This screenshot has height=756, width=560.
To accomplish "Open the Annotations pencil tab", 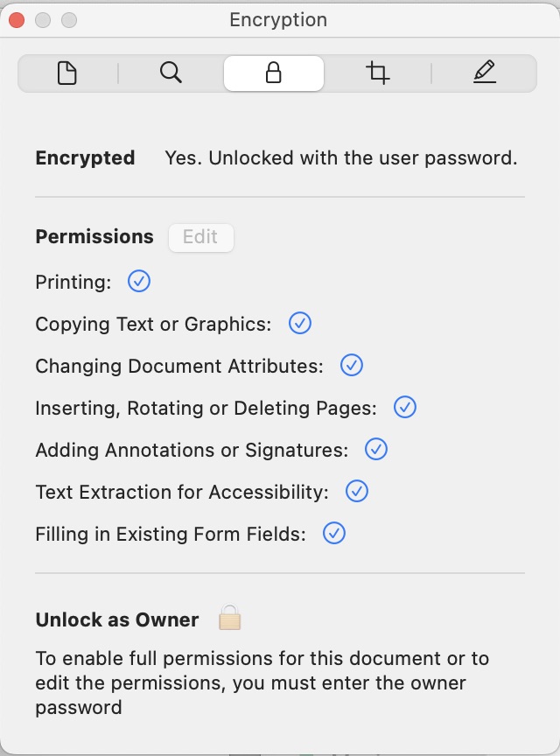I will 484,73.
